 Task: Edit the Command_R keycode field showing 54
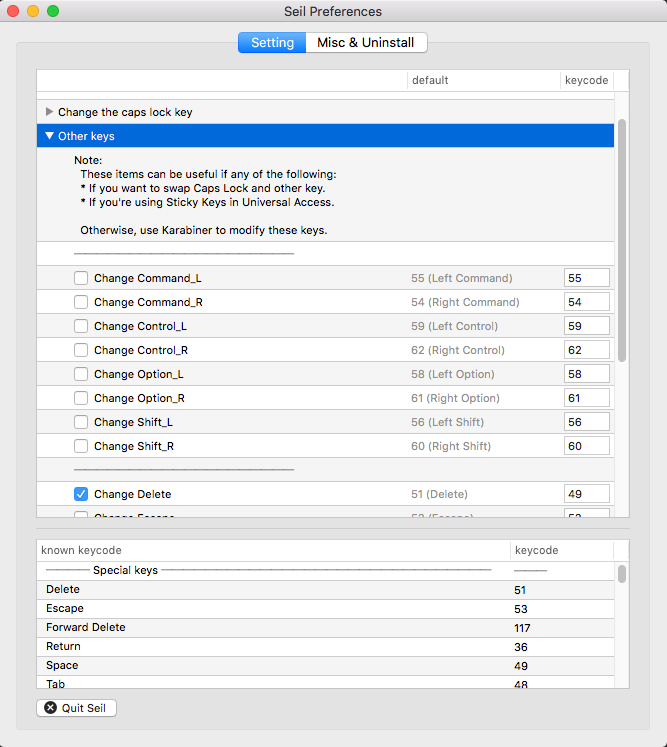[586, 302]
